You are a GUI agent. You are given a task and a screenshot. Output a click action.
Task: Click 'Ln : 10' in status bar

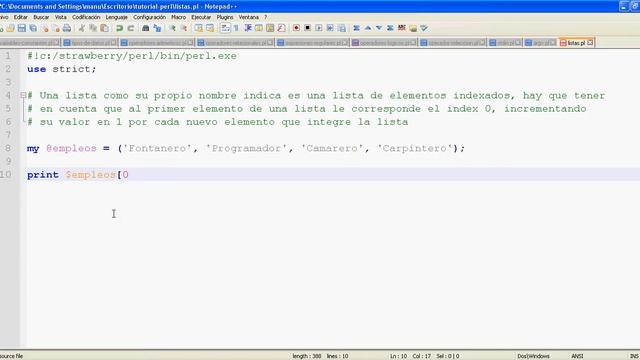pos(398,356)
